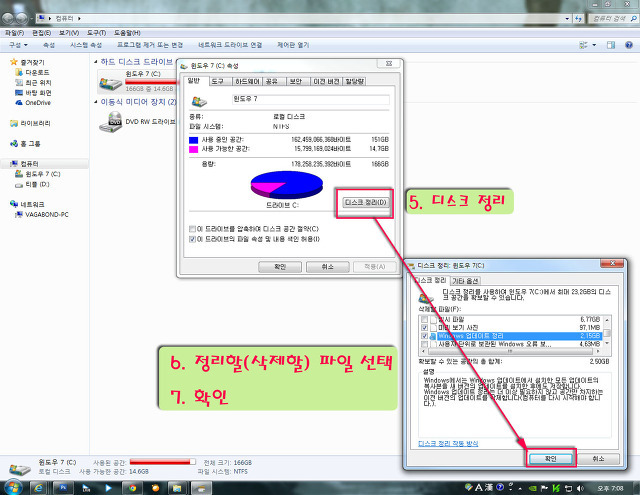Expand the address bar history dropdown
The width and height of the screenshot is (640, 495).
567,18
